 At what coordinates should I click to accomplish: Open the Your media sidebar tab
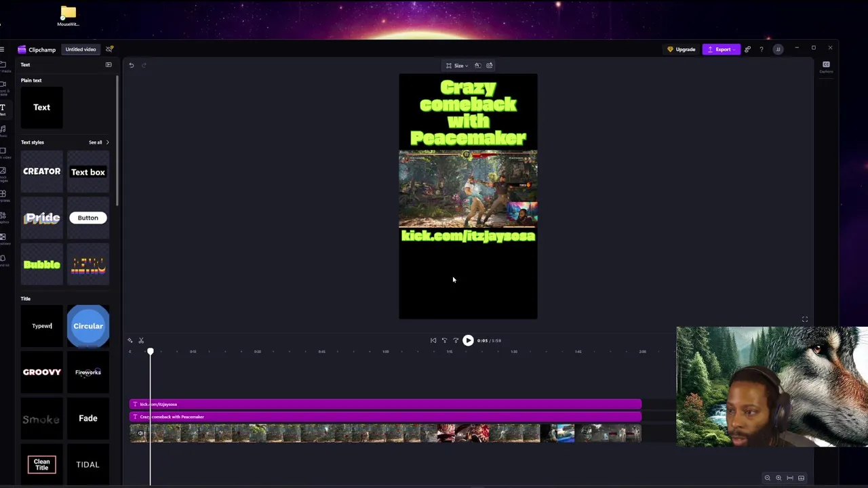[3, 66]
